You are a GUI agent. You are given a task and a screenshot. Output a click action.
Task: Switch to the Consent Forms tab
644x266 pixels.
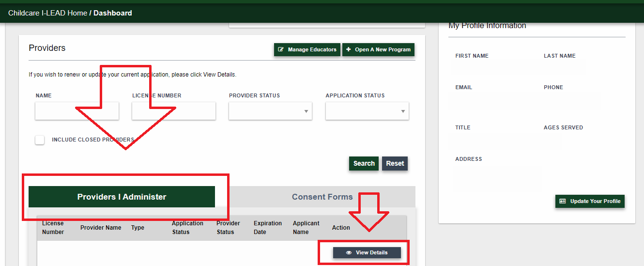(x=322, y=197)
